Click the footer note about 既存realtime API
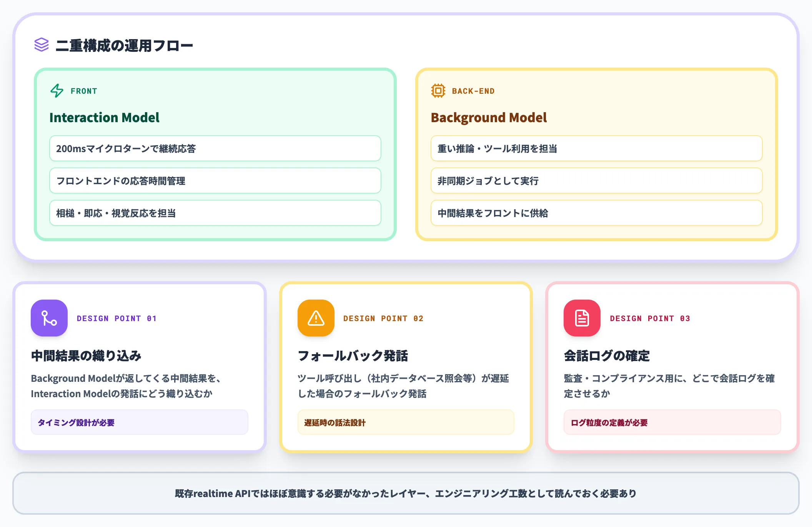The width and height of the screenshot is (812, 527). (406, 493)
